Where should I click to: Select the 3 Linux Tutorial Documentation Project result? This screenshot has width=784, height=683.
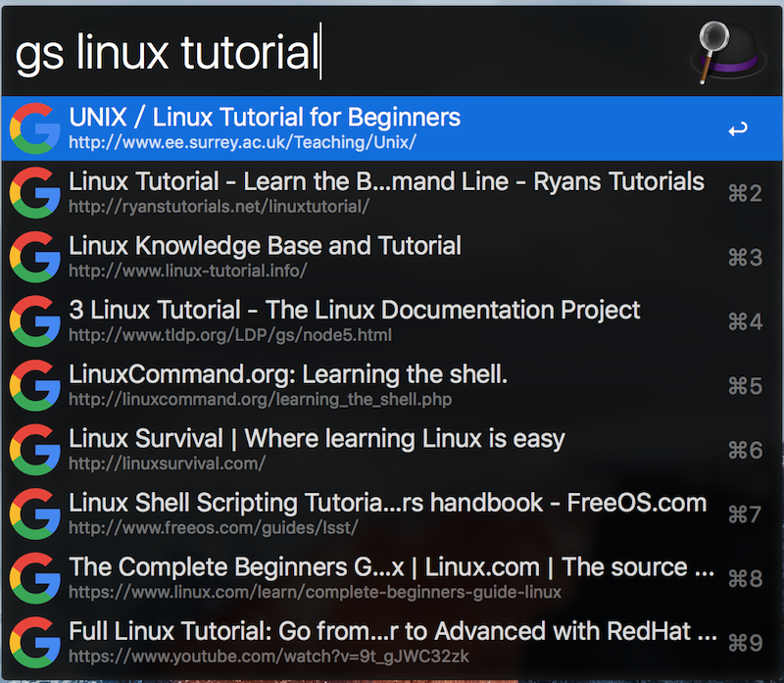[354, 311]
